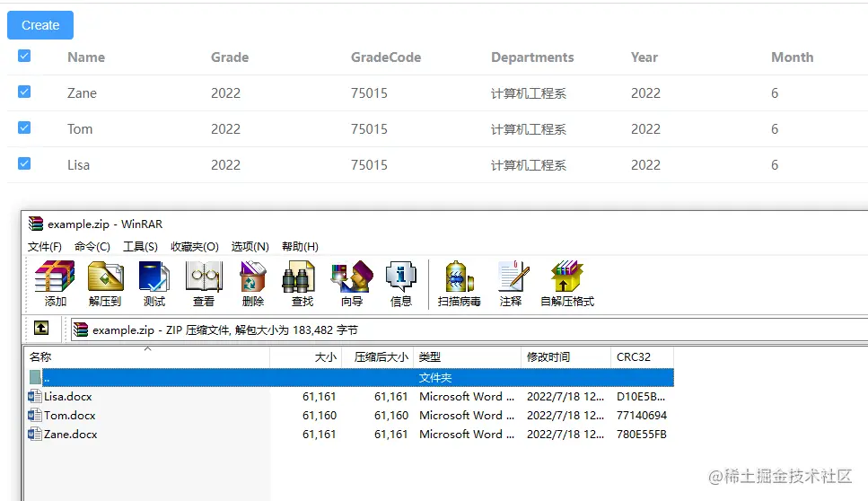The height and width of the screenshot is (501, 868).
Task: Click the 文件夹 label in highlighted row
Action: coord(435,378)
